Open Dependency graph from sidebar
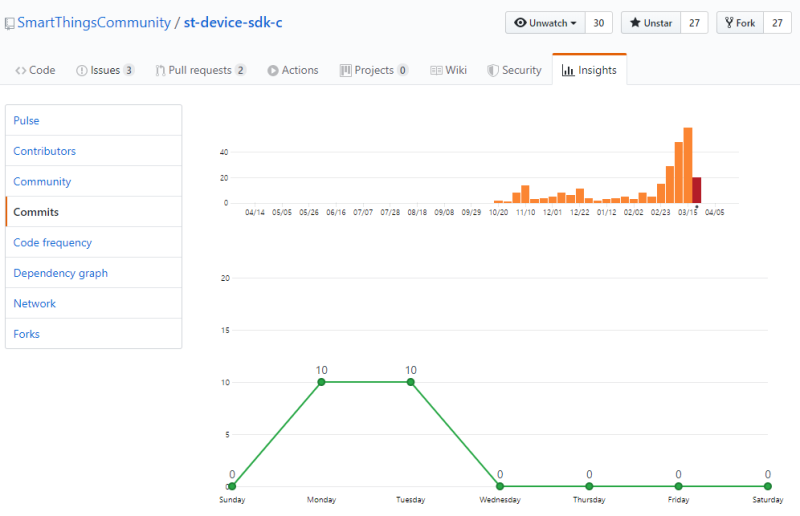 tap(93, 273)
